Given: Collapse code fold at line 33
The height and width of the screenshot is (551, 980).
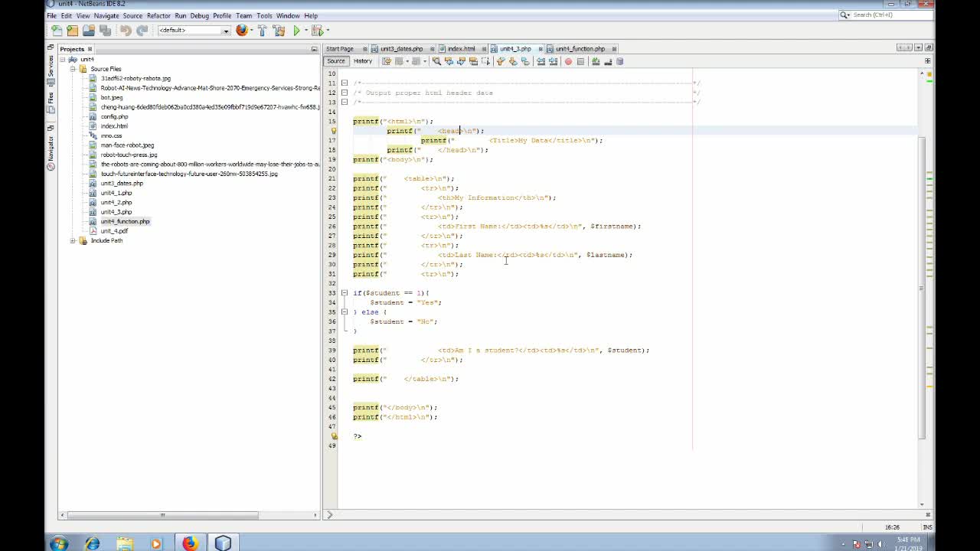Looking at the screenshot, I should tap(345, 293).
